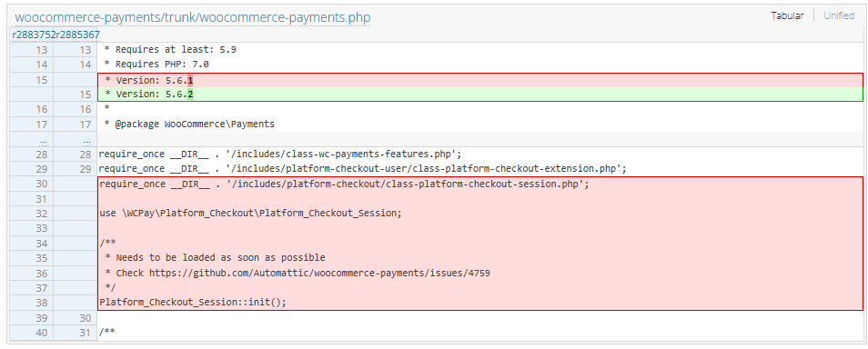This screenshot has width=868, height=349.
Task: Click the removed line 'Version: 5.6.1'
Action: click(x=479, y=80)
